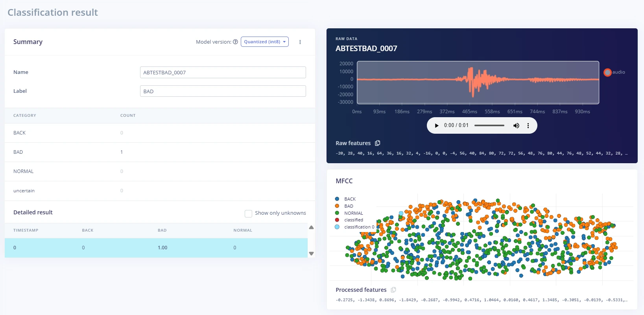Toggle classified points in MFCC legend

click(349, 220)
